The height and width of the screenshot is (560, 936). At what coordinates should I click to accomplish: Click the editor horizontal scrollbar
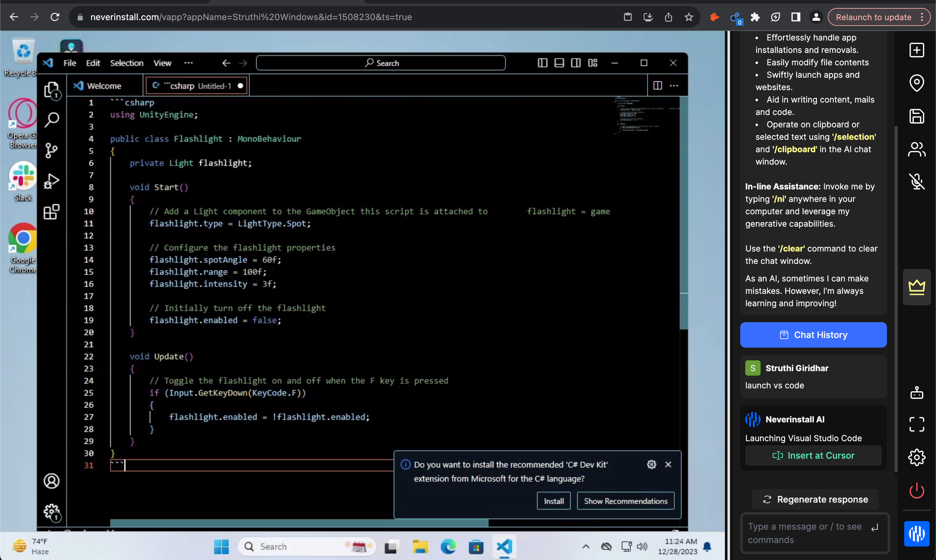click(x=300, y=523)
